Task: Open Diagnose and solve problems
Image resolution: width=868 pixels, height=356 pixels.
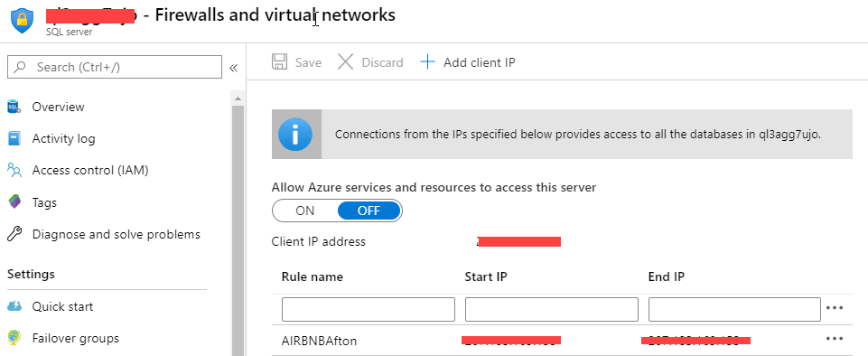Action: (117, 234)
